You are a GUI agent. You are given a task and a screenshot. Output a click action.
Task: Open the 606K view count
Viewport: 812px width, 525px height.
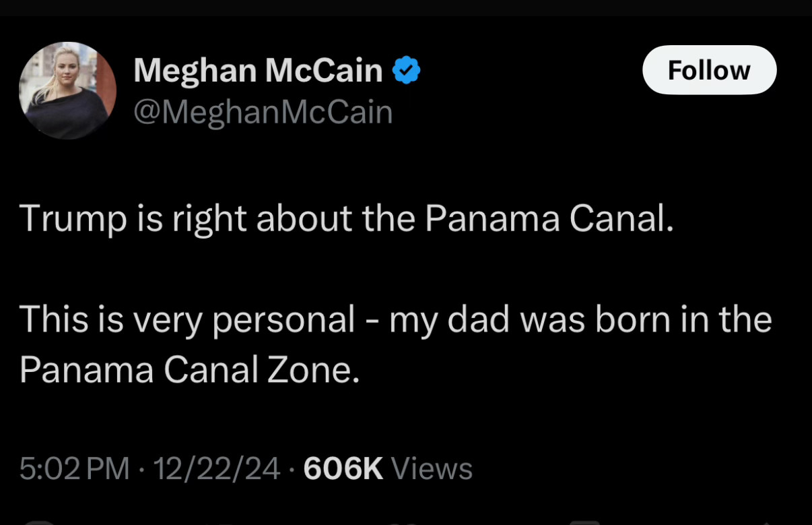tap(343, 468)
